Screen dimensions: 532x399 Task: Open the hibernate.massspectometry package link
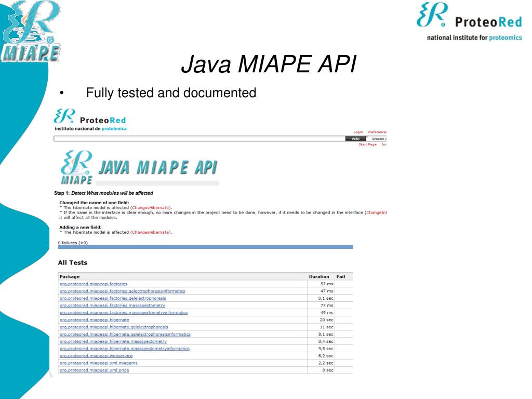pyautogui.click(x=113, y=341)
